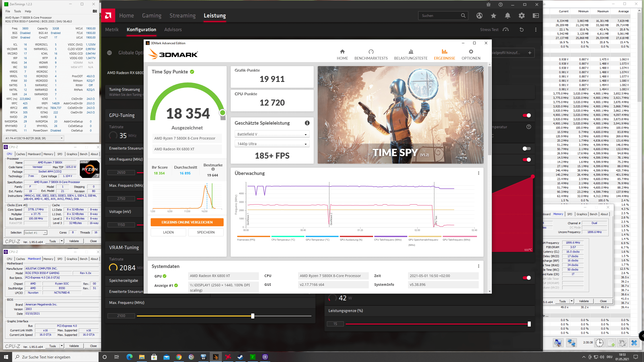Open Caches tab in top CPU-Z
644x362 pixels.
point(20,154)
